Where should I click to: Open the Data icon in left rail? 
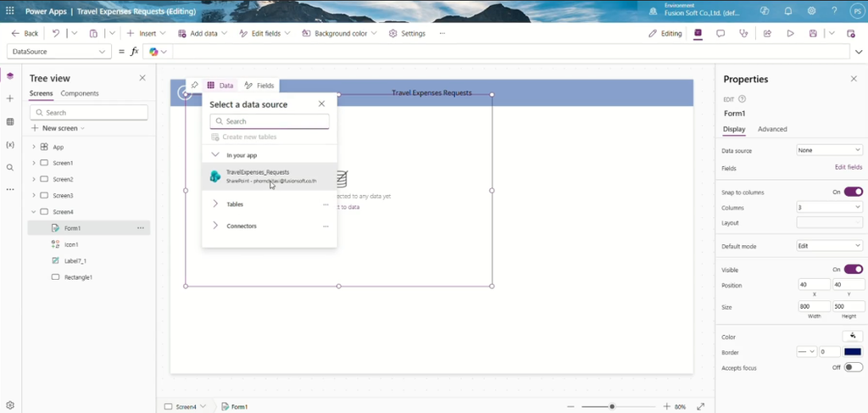point(10,122)
